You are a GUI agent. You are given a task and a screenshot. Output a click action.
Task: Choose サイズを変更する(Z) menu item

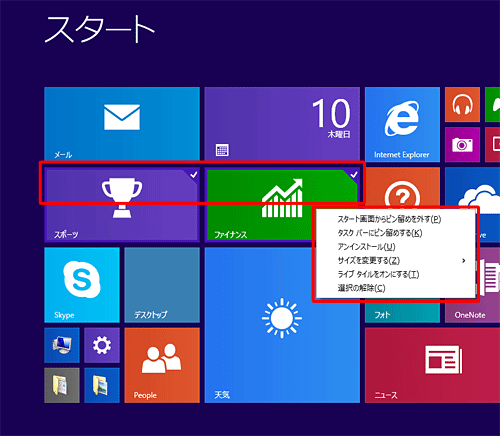point(396,260)
